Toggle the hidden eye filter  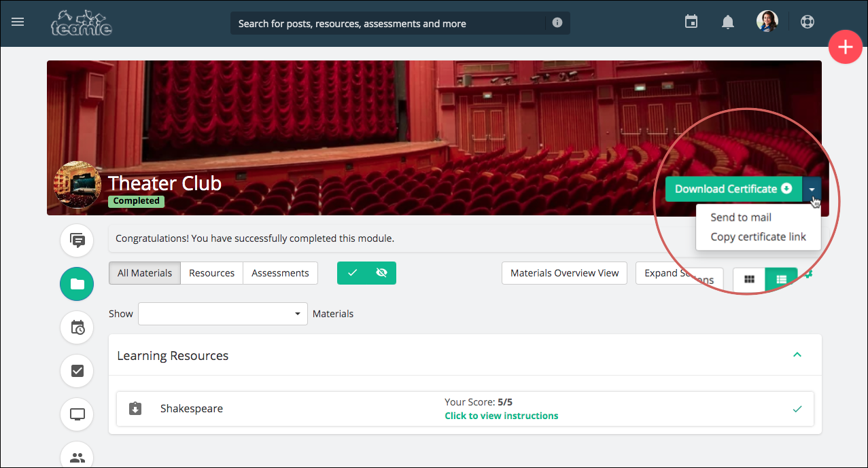(x=381, y=273)
